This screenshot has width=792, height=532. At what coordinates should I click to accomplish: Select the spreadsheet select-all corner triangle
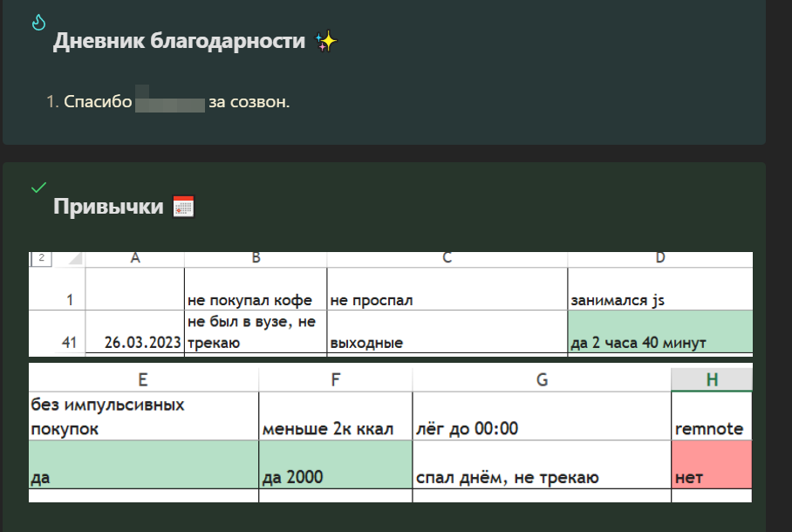[x=75, y=259]
